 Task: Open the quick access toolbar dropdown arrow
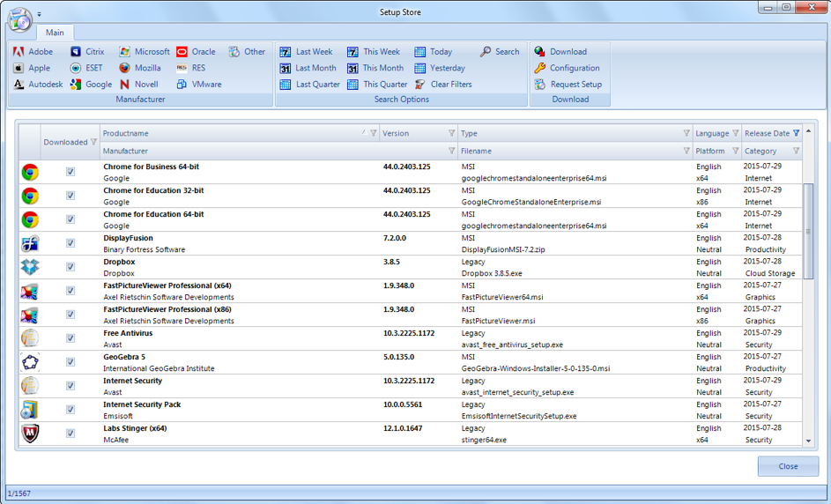coord(40,14)
